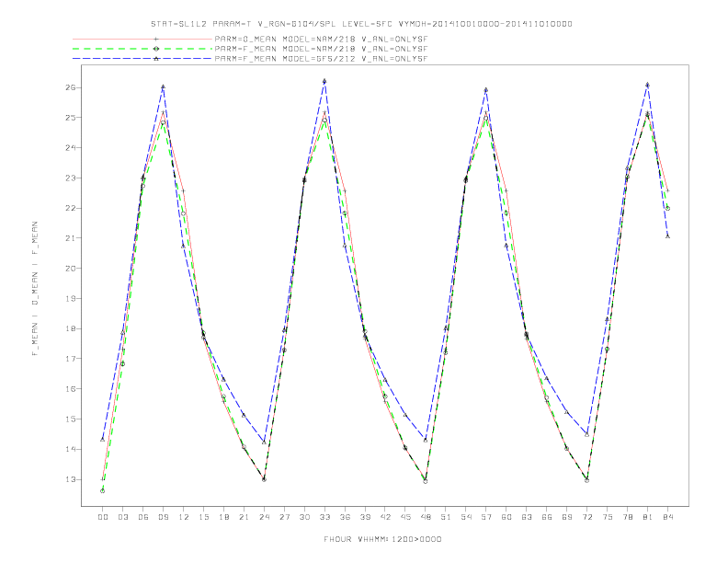Click y-axis tick label 16
Image resolution: width=728 pixels, height=563 pixels.
point(71,389)
